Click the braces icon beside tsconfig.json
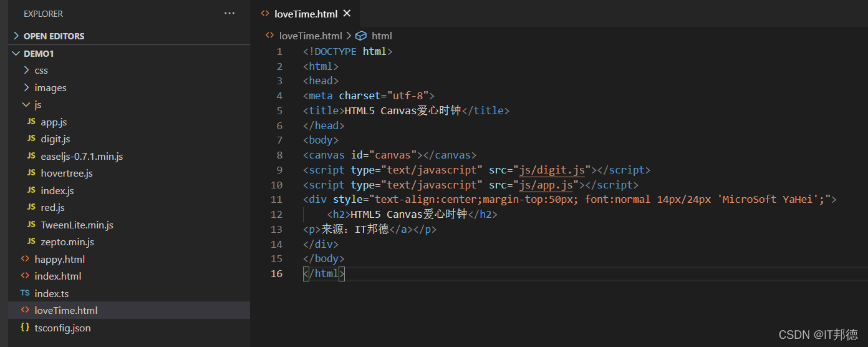This screenshot has width=868, height=347. click(x=25, y=328)
